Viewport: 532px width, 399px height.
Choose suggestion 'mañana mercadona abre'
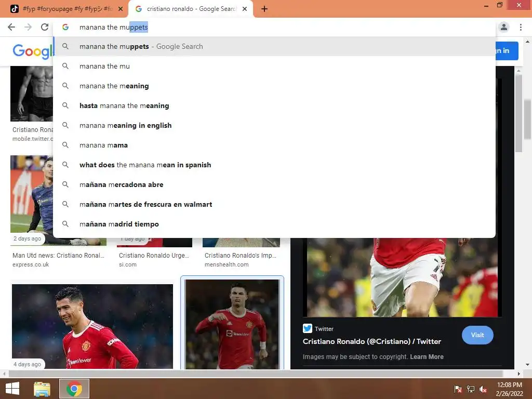click(274, 184)
